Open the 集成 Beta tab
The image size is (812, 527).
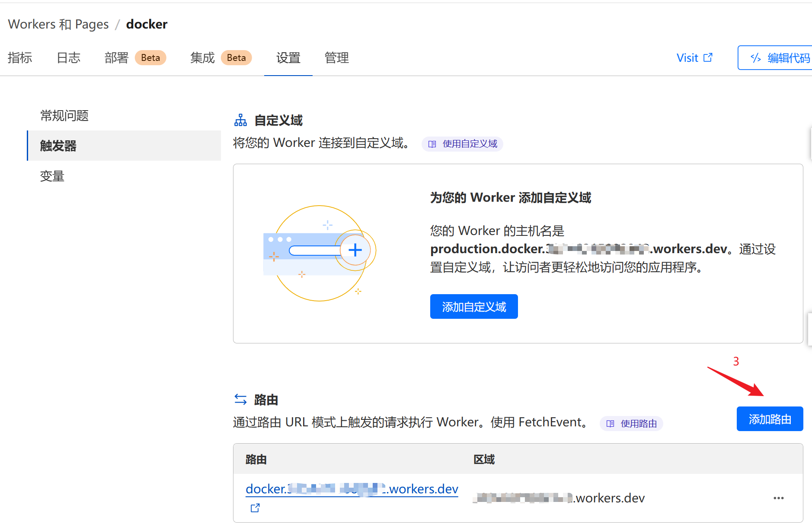tap(201, 57)
